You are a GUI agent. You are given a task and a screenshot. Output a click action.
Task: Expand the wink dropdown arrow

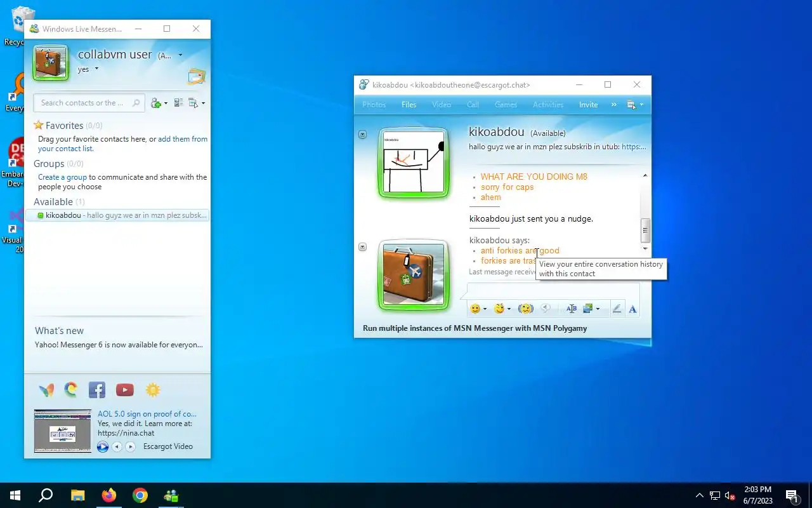click(509, 309)
